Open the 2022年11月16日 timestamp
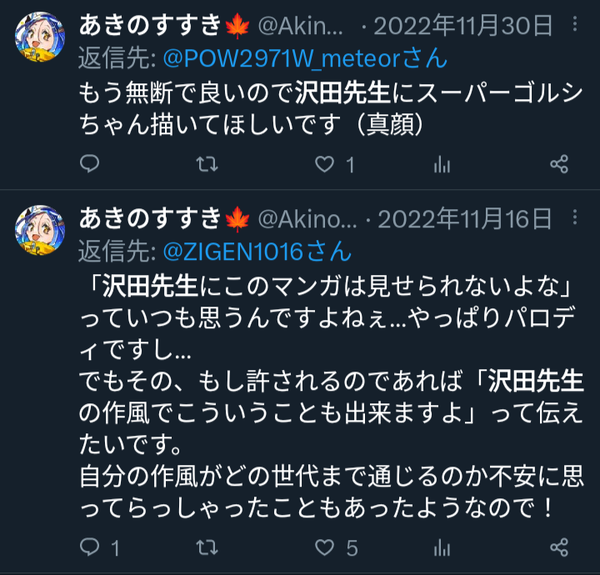This screenshot has height=575, width=600. click(465, 219)
